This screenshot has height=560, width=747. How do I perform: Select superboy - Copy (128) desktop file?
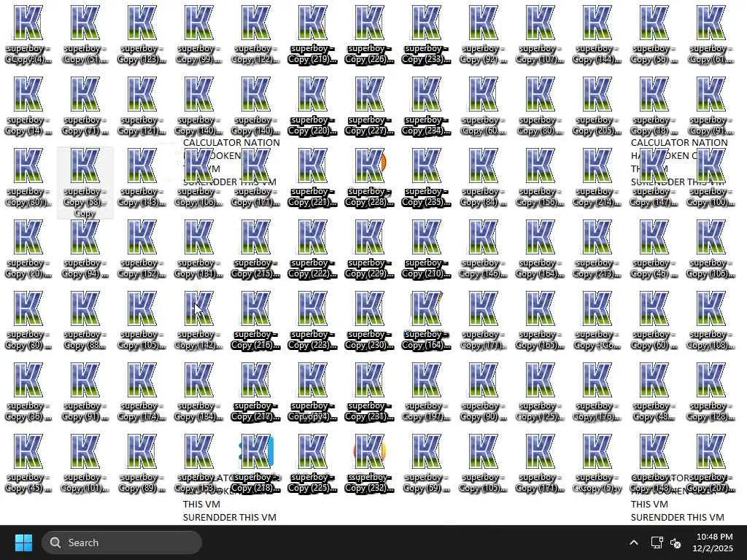711,392
